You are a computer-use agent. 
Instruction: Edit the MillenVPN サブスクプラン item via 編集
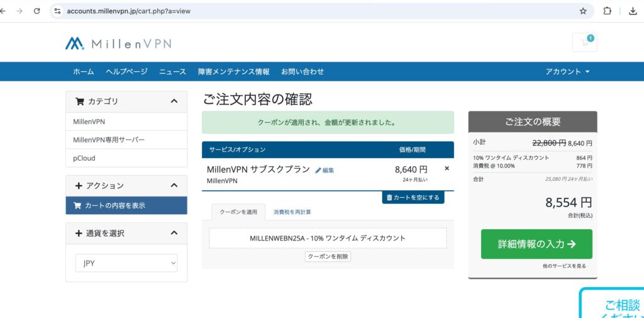[325, 170]
